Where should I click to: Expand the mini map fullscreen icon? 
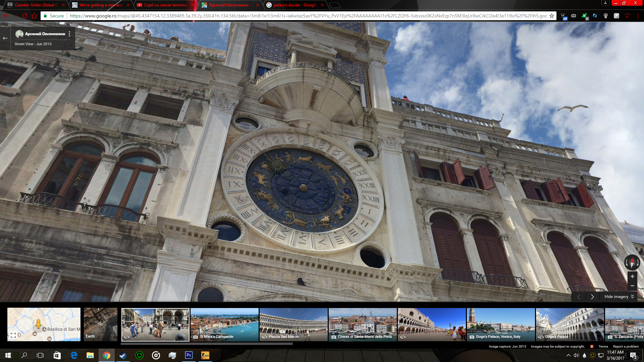tap(13, 335)
